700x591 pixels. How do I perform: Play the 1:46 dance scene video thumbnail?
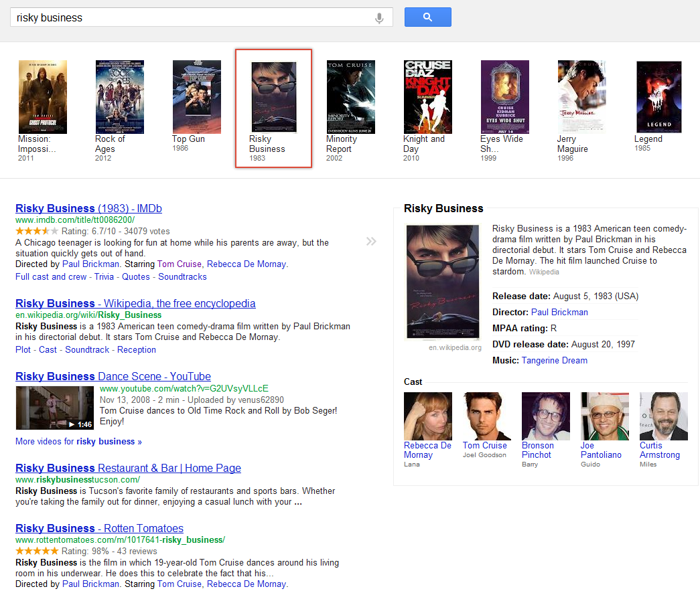[54, 408]
